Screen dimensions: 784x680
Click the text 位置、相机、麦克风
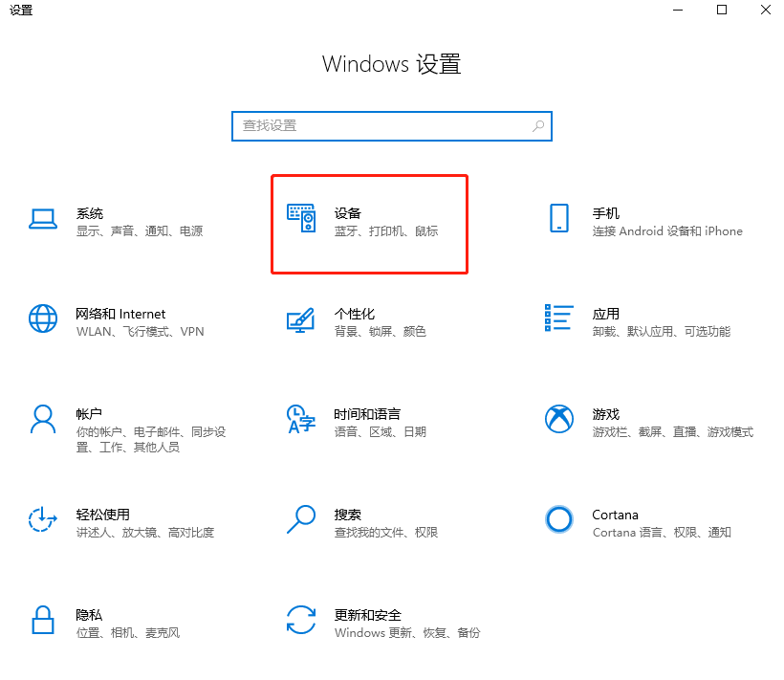(128, 633)
